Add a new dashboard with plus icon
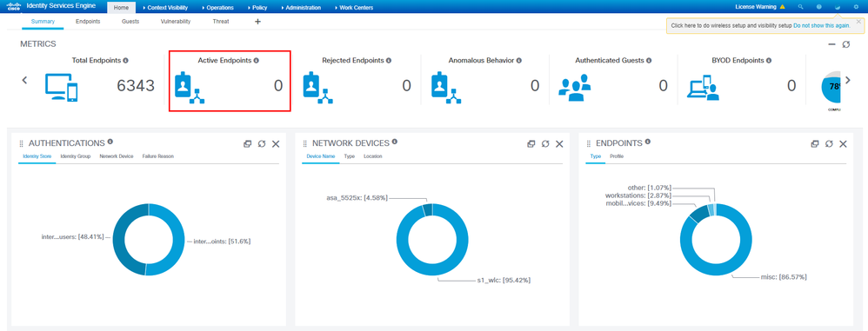Image resolution: width=868 pixels, height=331 pixels. pyautogui.click(x=257, y=22)
